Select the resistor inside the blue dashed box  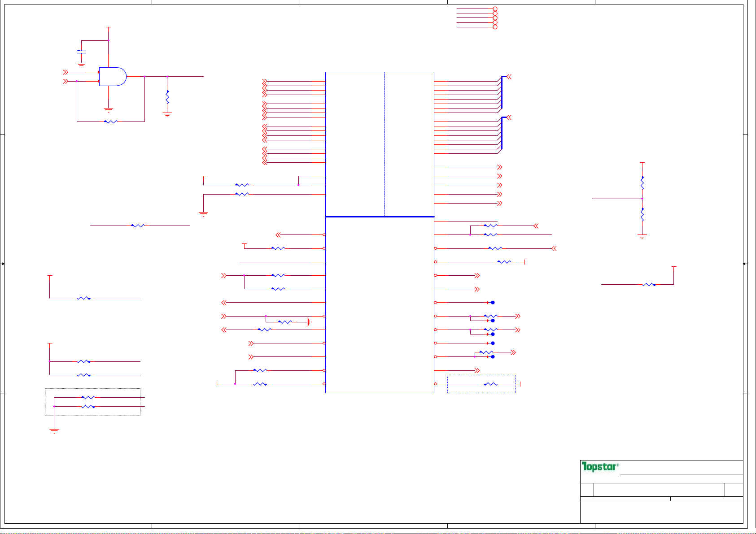(x=490, y=384)
